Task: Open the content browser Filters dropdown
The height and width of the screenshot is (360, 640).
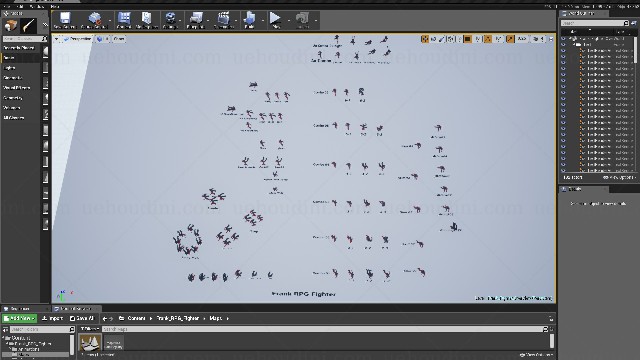Action: click(x=89, y=329)
